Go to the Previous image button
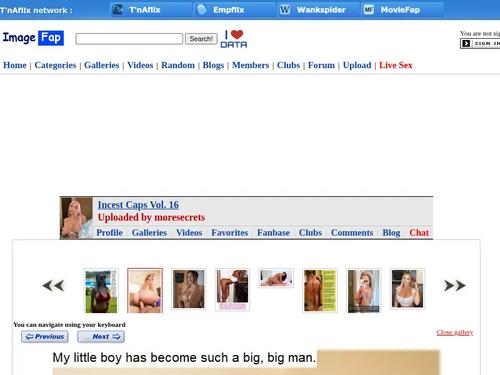This screenshot has width=500, height=375. pyautogui.click(x=45, y=337)
